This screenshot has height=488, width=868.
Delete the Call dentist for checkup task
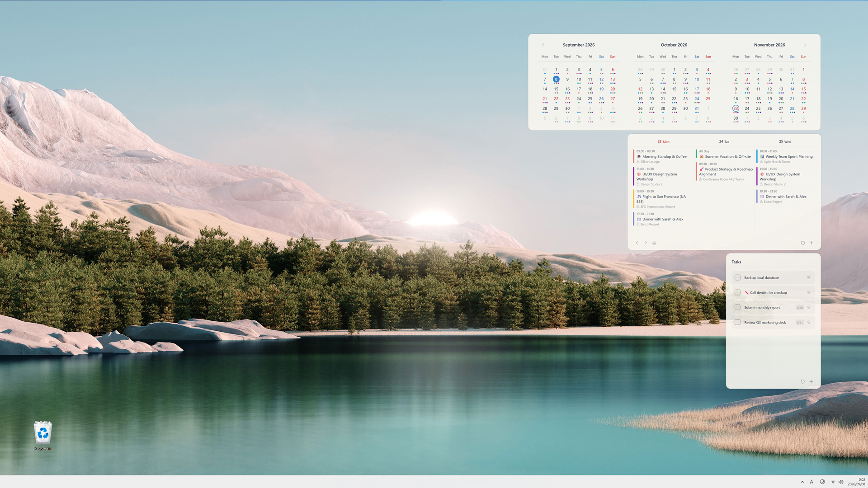pyautogui.click(x=809, y=292)
